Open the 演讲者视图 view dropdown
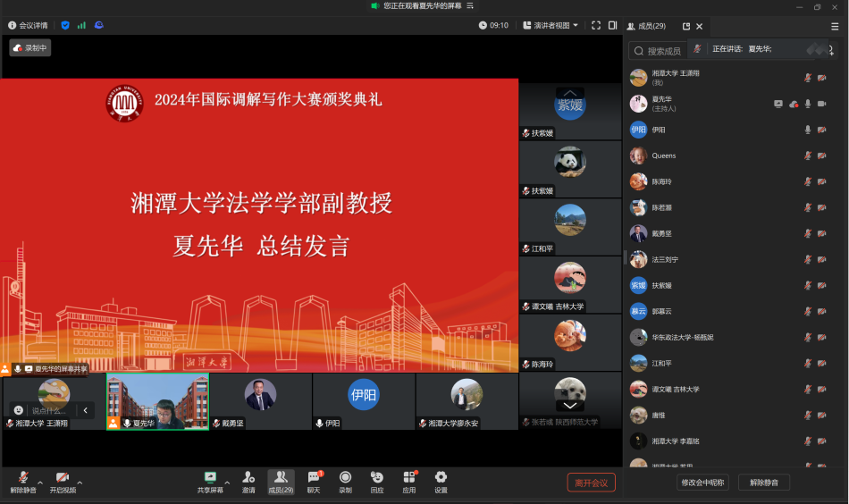Viewport: 849px width, 504px height. [551, 25]
